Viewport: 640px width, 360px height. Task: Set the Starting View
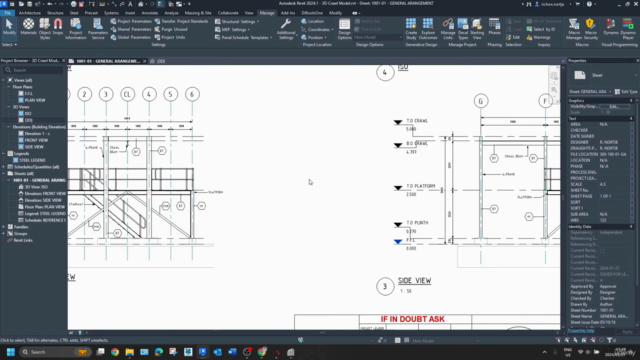(x=477, y=29)
